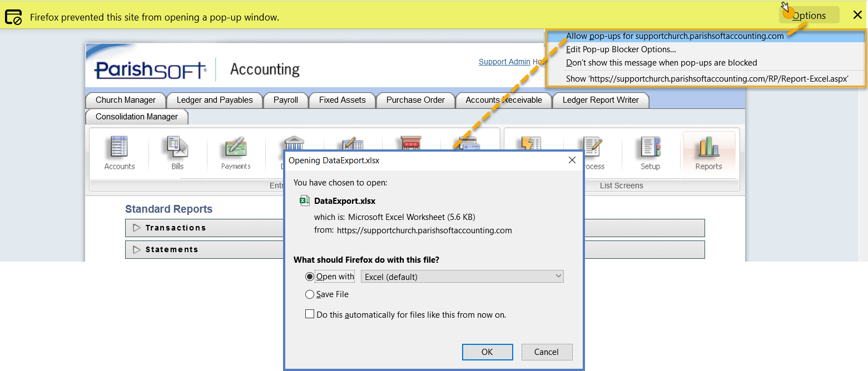This screenshot has width=868, height=371.
Task: Open the Setup list screen icon
Action: pyautogui.click(x=650, y=153)
